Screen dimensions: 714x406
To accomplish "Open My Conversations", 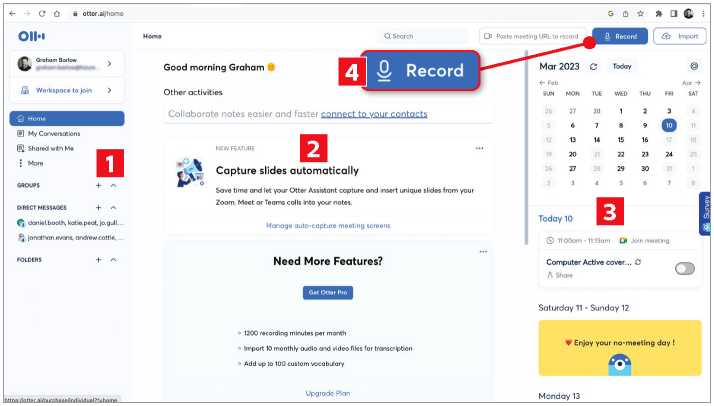I will (x=49, y=133).
